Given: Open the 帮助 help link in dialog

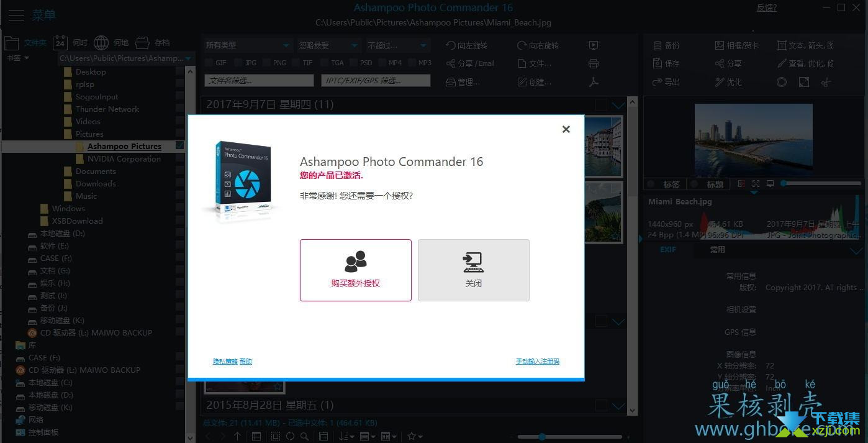Looking at the screenshot, I should (246, 361).
